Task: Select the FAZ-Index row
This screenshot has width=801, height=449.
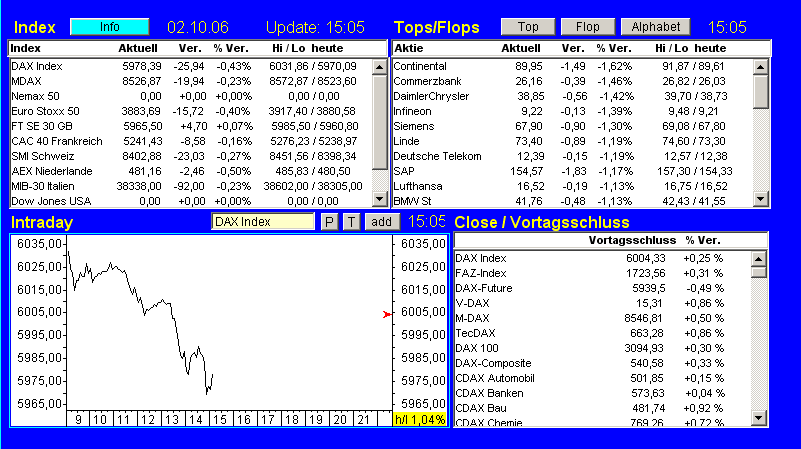Action: [602, 273]
